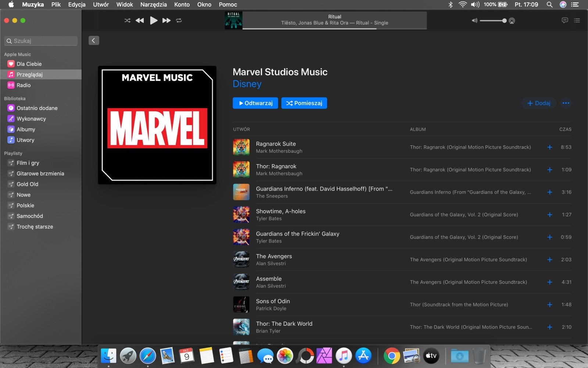Image resolution: width=588 pixels, height=368 pixels.
Task: Open AirPlay output options
Action: [512, 21]
